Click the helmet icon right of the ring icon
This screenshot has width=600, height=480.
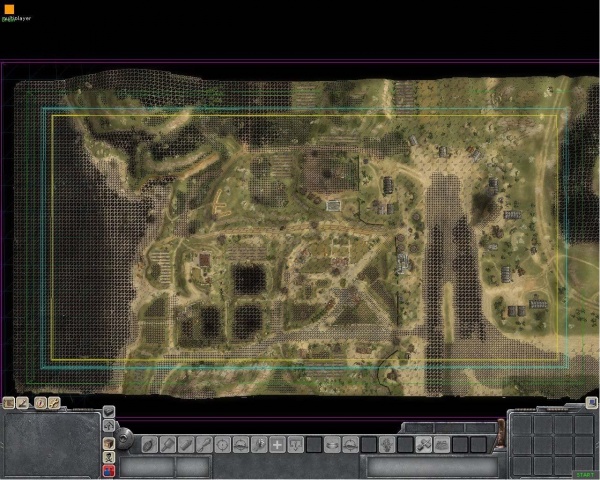point(351,445)
